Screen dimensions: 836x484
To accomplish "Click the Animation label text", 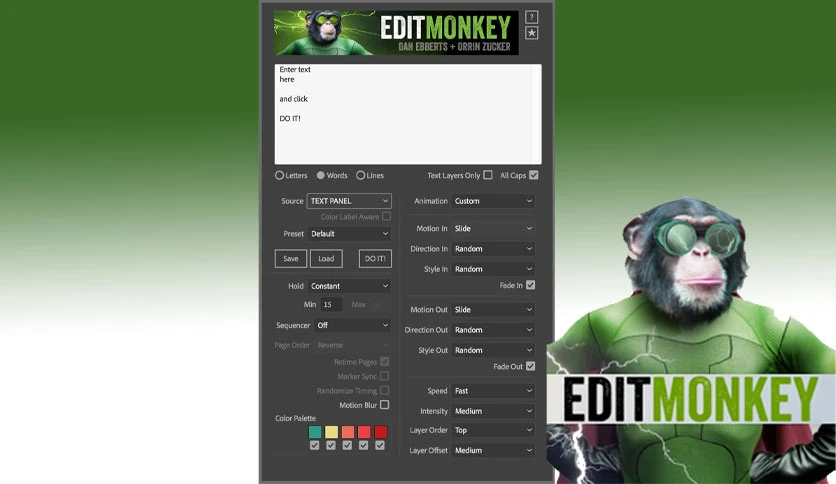I will (431, 201).
